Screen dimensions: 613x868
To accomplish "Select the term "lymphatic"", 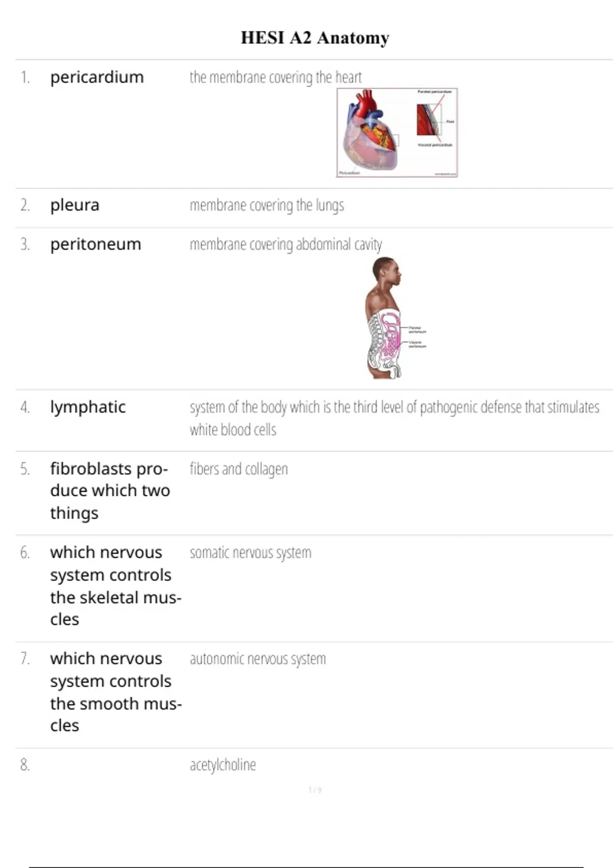I will point(88,407).
